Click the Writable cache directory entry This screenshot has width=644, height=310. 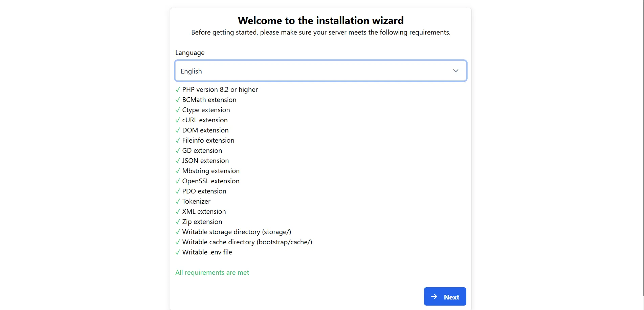(247, 242)
